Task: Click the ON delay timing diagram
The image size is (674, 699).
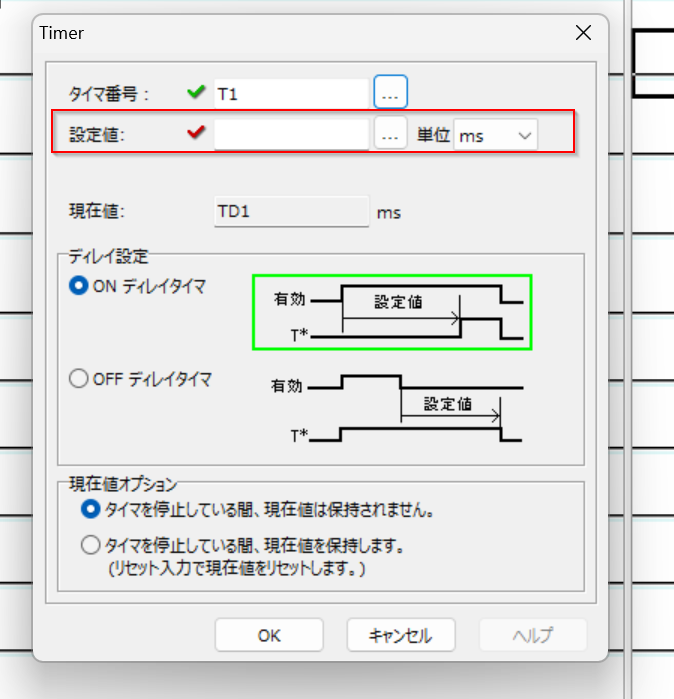Action: (x=392, y=312)
